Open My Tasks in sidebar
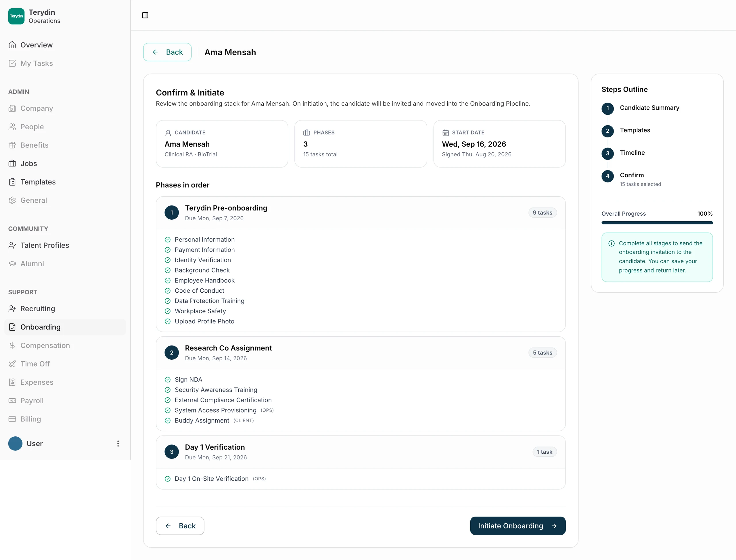Screen dimensions: 736x560 click(x=65, y=63)
